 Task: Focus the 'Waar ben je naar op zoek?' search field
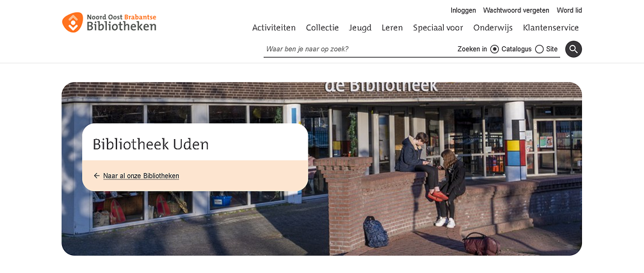[x=359, y=49]
